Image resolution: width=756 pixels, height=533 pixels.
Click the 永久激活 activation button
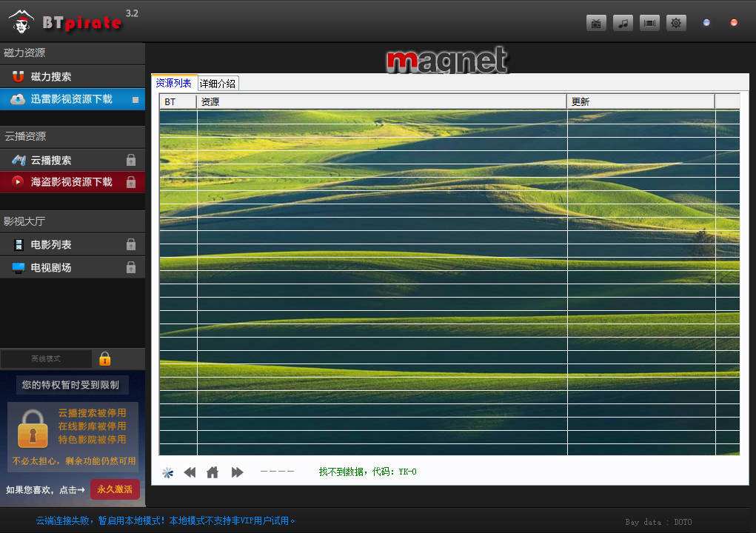(x=115, y=489)
